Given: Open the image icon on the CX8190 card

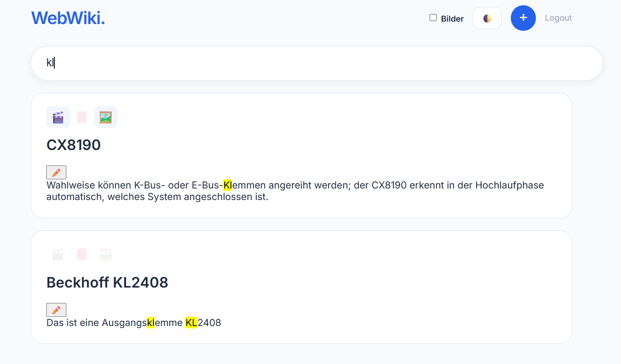Looking at the screenshot, I should [x=105, y=117].
